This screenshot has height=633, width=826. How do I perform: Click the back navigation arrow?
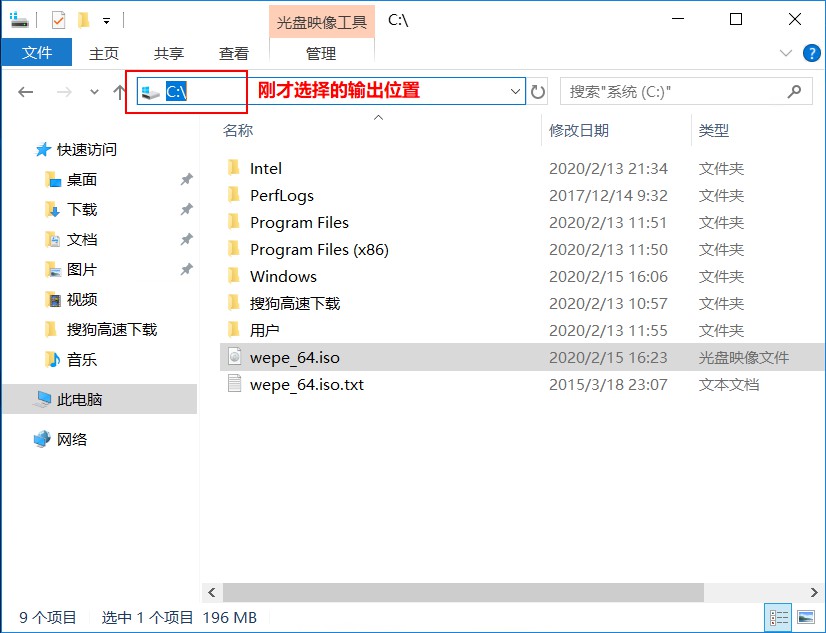pyautogui.click(x=25, y=91)
